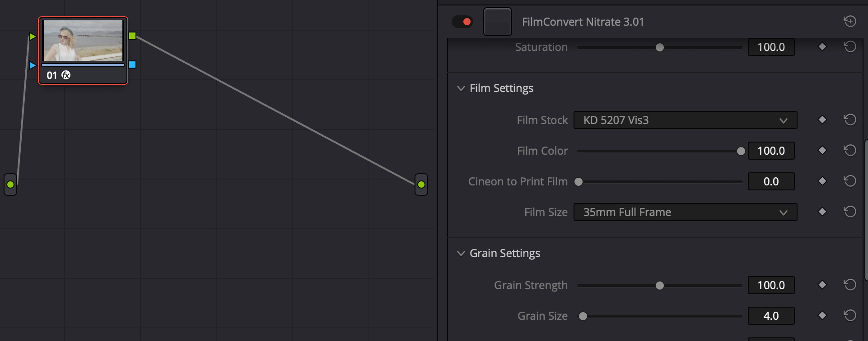This screenshot has width=868, height=341.
Task: Add keyframe for Film Color
Action: pyautogui.click(x=822, y=150)
